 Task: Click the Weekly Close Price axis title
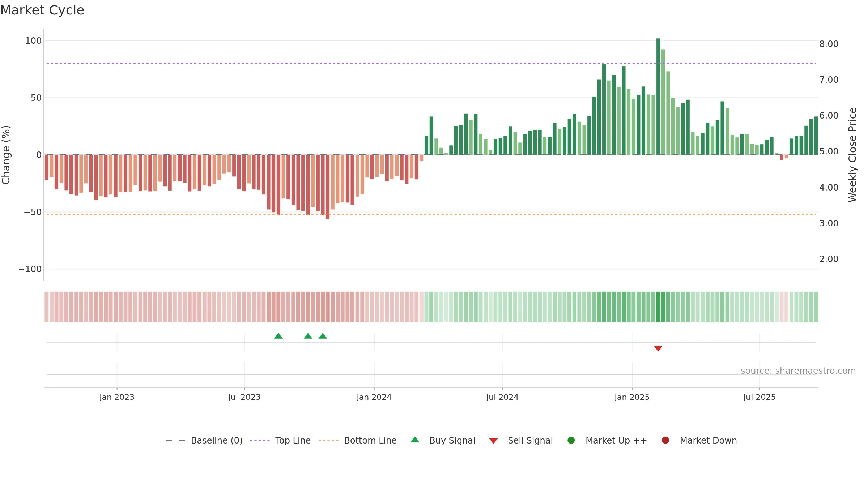pos(852,155)
